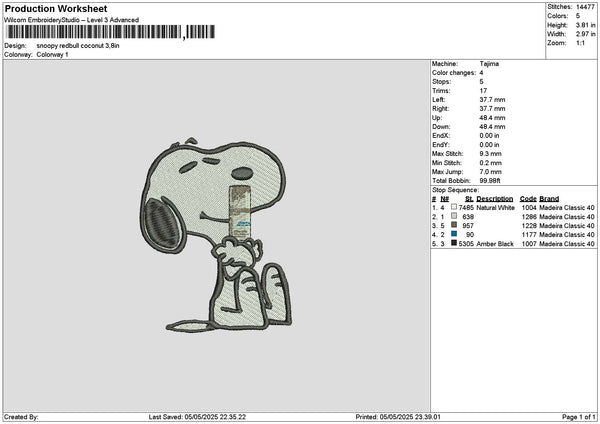Select the Amber Black color swatch
This screenshot has width=600, height=424.
(454, 243)
